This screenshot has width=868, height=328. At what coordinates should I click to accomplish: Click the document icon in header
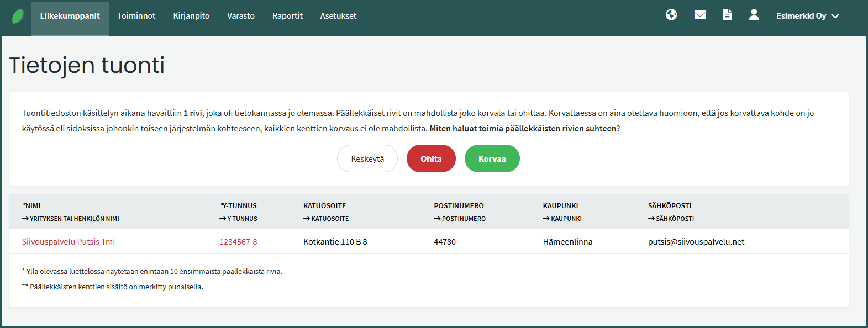tap(728, 15)
